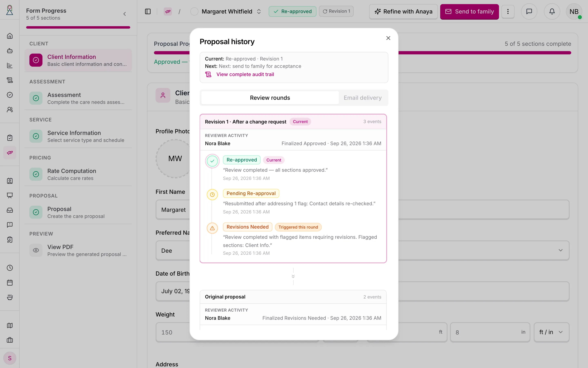
Task: Click the briefcase icon in sidebar
Action: tap(10, 340)
